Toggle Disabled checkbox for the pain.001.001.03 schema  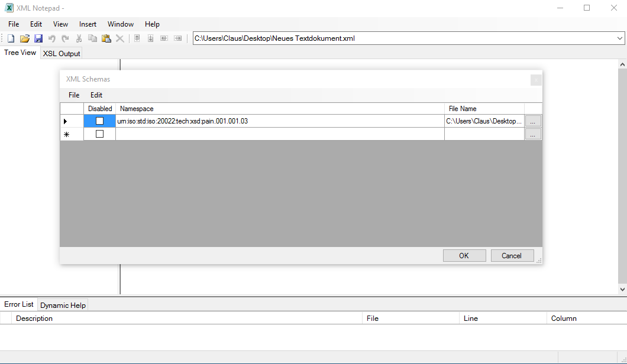[99, 121]
